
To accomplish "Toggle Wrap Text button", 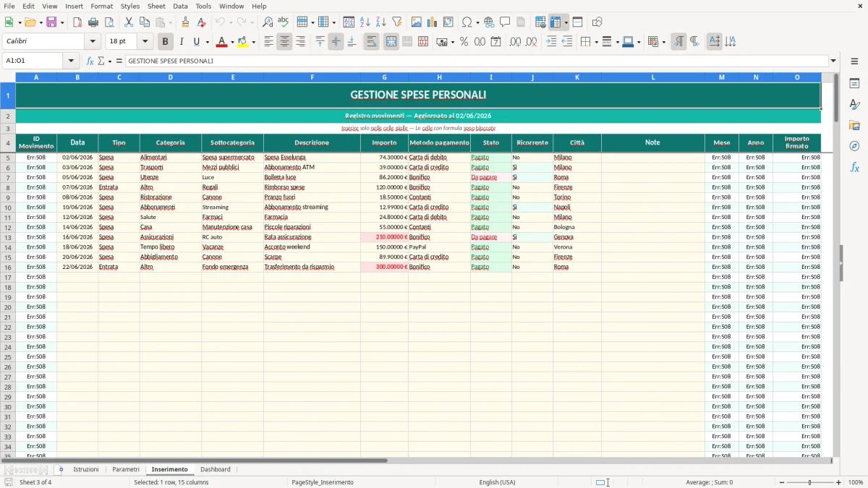I will coord(372,42).
